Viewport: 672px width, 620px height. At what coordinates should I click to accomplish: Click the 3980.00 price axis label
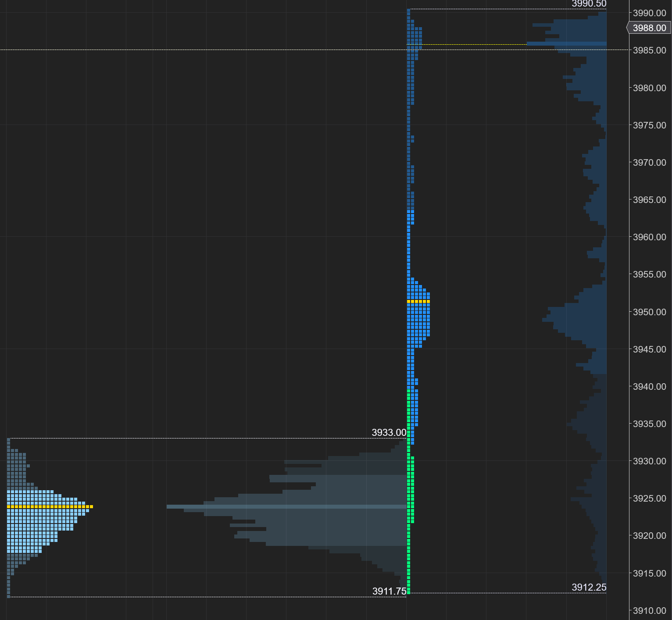649,88
